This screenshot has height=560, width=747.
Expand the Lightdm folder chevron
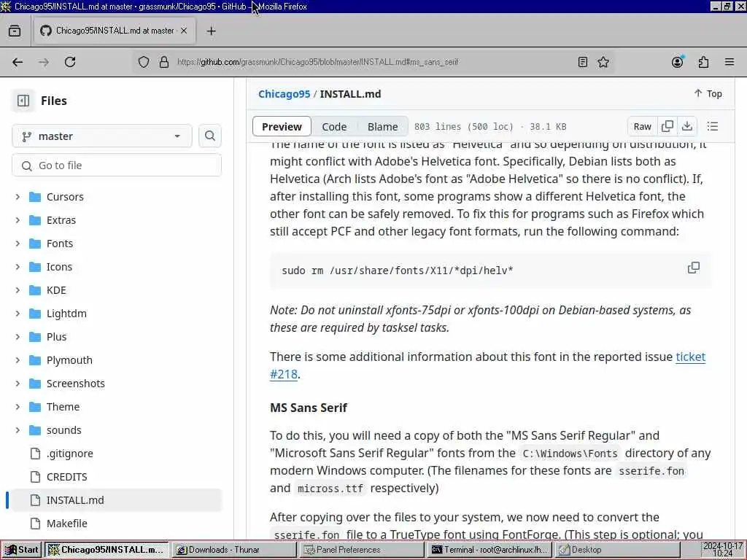coord(18,314)
